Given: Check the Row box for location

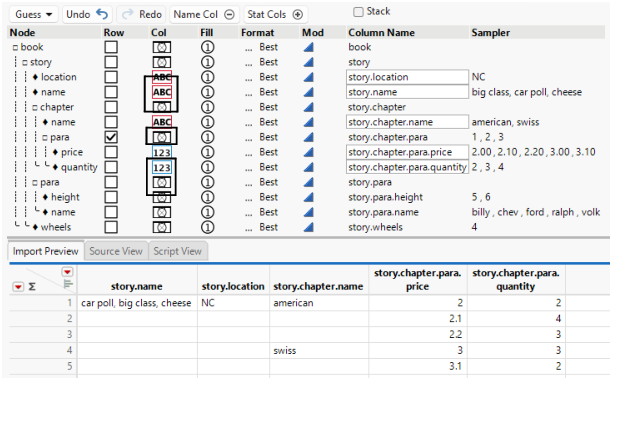Looking at the screenshot, I should click(111, 77).
